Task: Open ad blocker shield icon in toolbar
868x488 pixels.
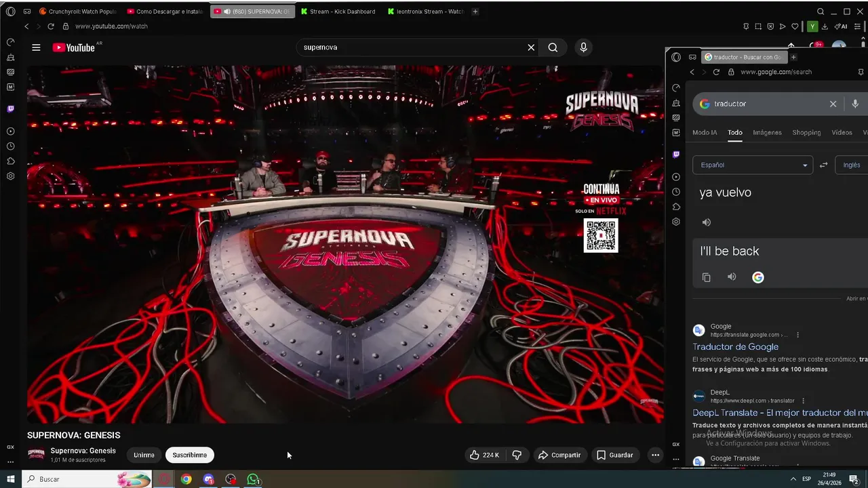Action: point(770,26)
